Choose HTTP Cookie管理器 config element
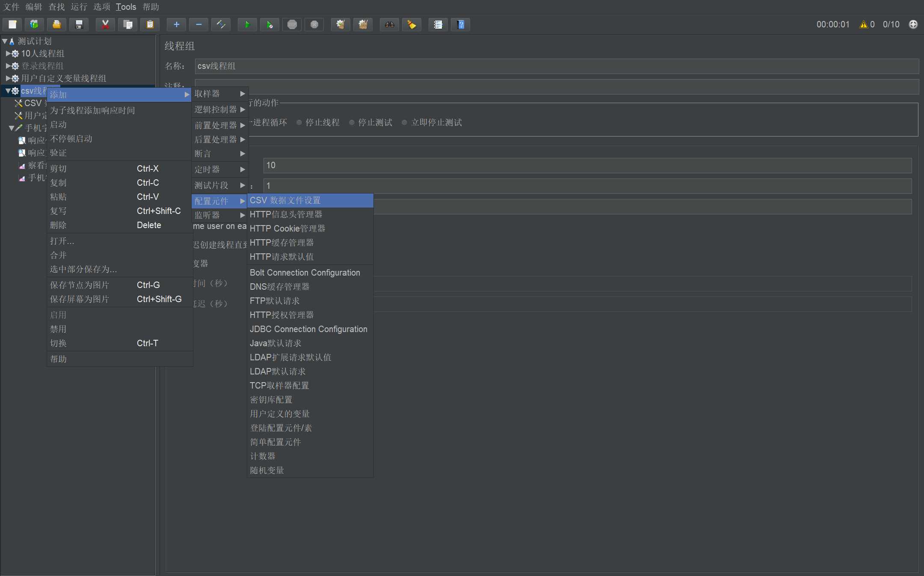Image resolution: width=924 pixels, height=576 pixels. point(310,229)
